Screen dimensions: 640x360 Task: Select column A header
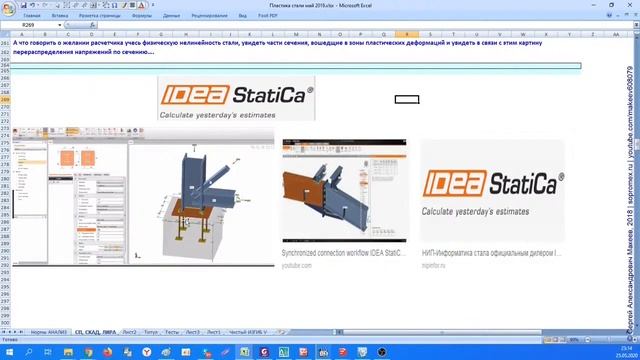[x=22, y=35]
